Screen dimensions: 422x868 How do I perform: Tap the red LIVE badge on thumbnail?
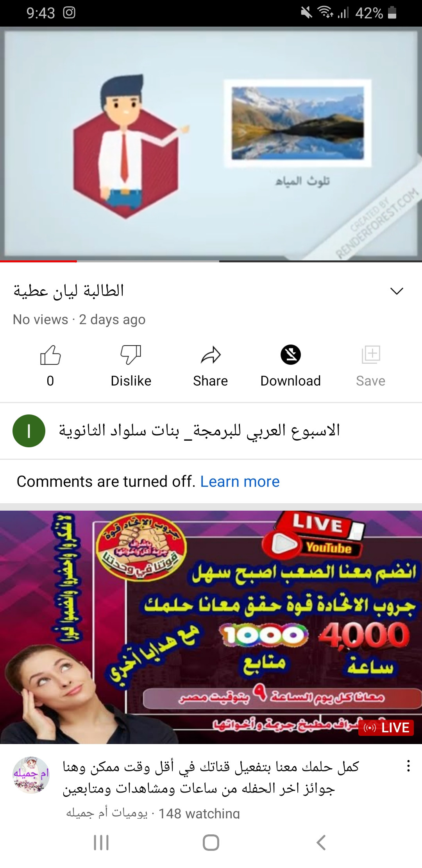pos(386,728)
